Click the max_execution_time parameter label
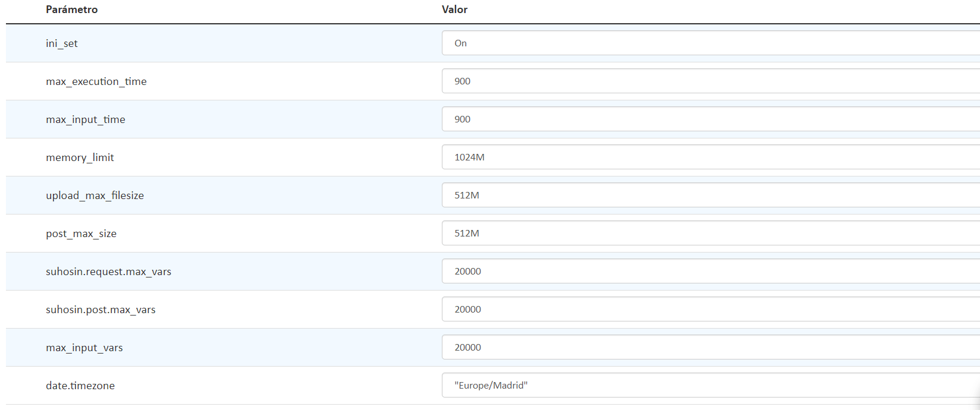The image size is (980, 410). (x=96, y=81)
